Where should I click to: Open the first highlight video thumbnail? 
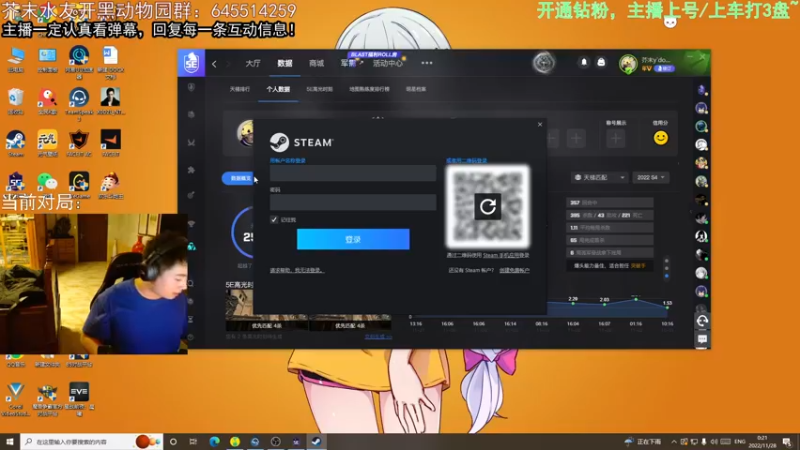pyautogui.click(x=266, y=310)
